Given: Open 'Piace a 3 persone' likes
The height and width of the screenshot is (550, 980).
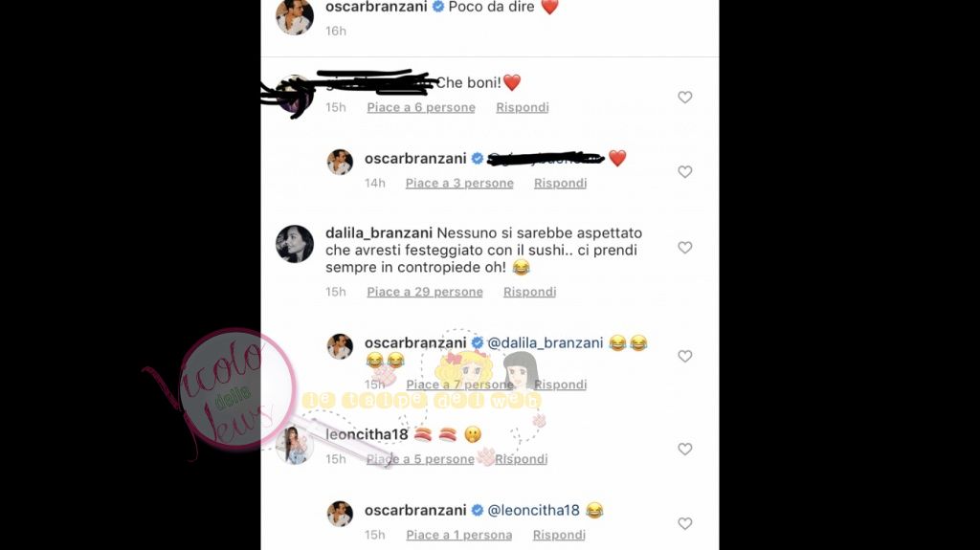Looking at the screenshot, I should [459, 183].
